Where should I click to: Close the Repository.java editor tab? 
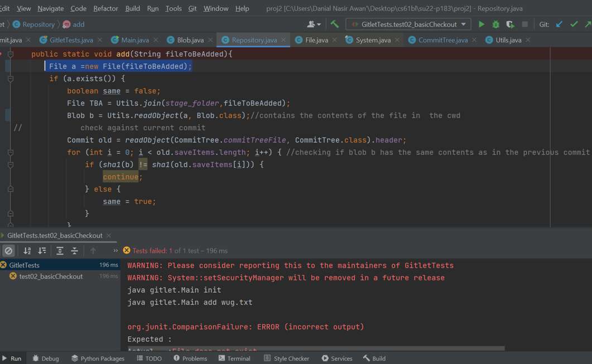(283, 40)
